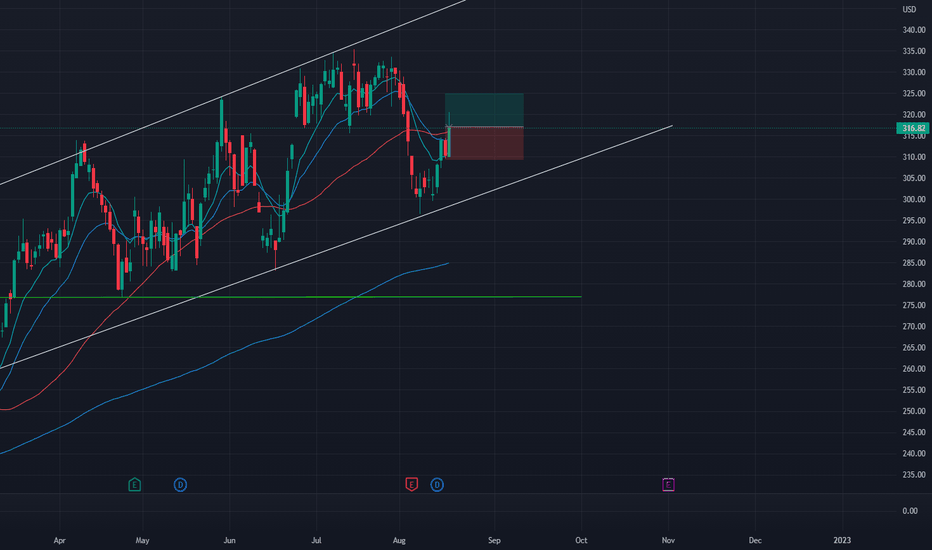This screenshot has width=932, height=550.
Task: Click the 310.00 price axis label
Action: tap(914, 157)
